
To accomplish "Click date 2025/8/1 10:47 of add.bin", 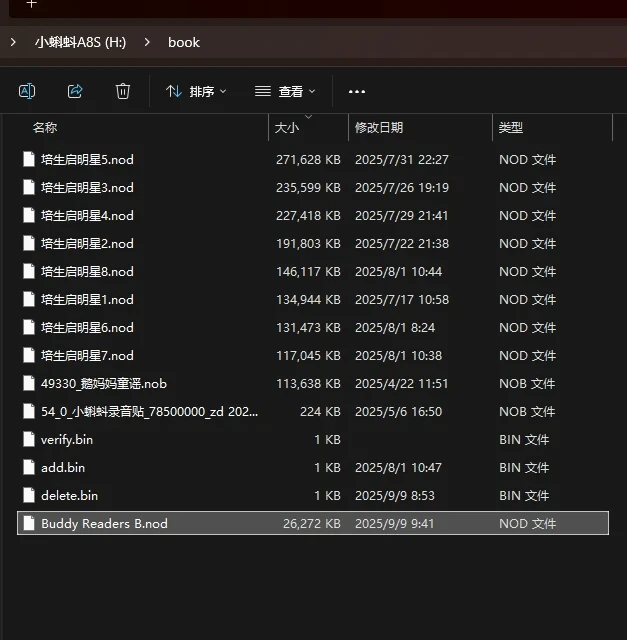I will pyautogui.click(x=398, y=468).
